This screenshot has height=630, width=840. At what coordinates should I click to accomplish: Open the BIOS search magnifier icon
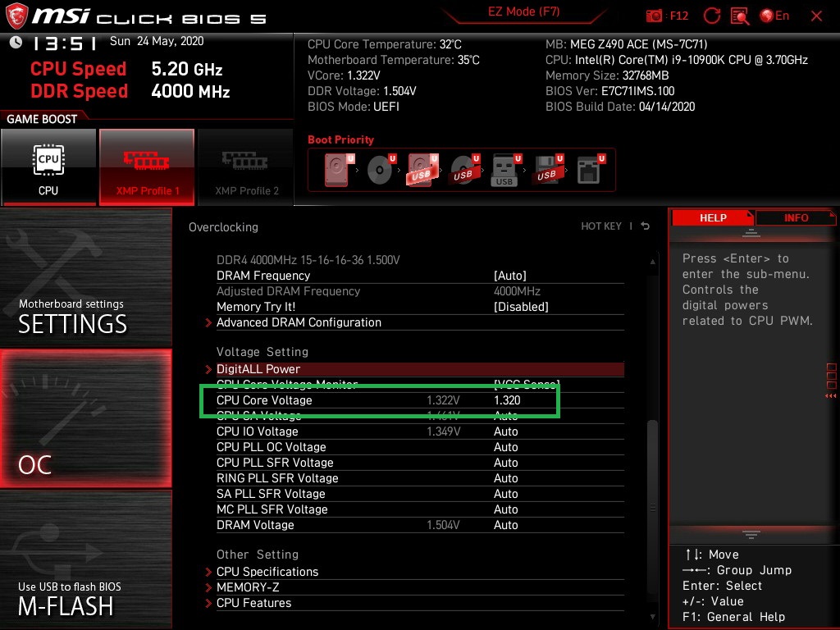coord(740,16)
